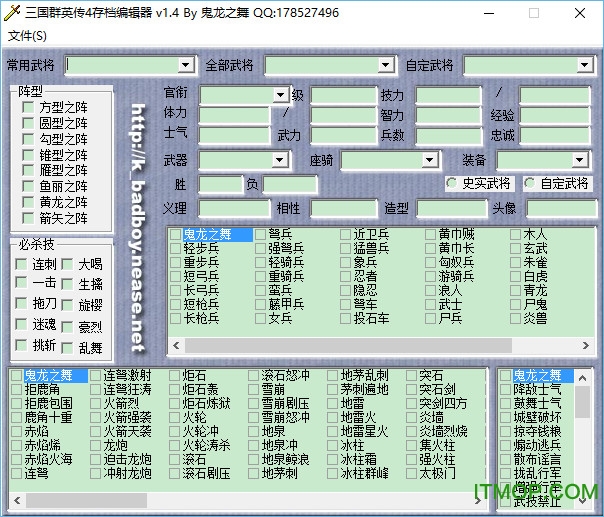Viewport: 604px width, 517px height.
Task: Click the 头像 input field
Action: (561, 208)
